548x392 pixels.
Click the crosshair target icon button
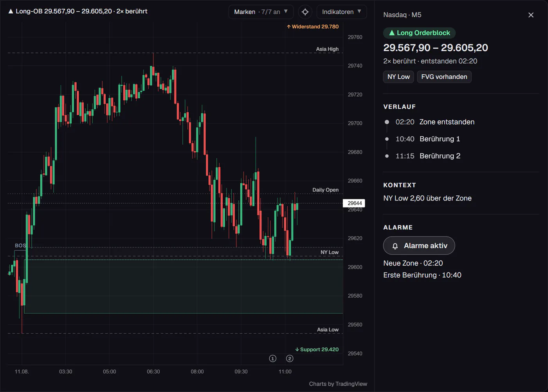click(305, 12)
